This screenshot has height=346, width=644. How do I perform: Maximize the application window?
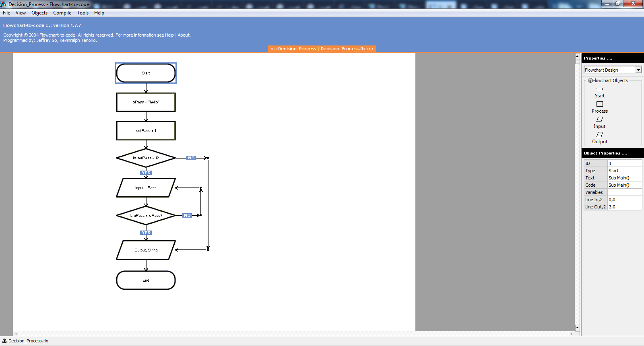pyautogui.click(x=618, y=3)
